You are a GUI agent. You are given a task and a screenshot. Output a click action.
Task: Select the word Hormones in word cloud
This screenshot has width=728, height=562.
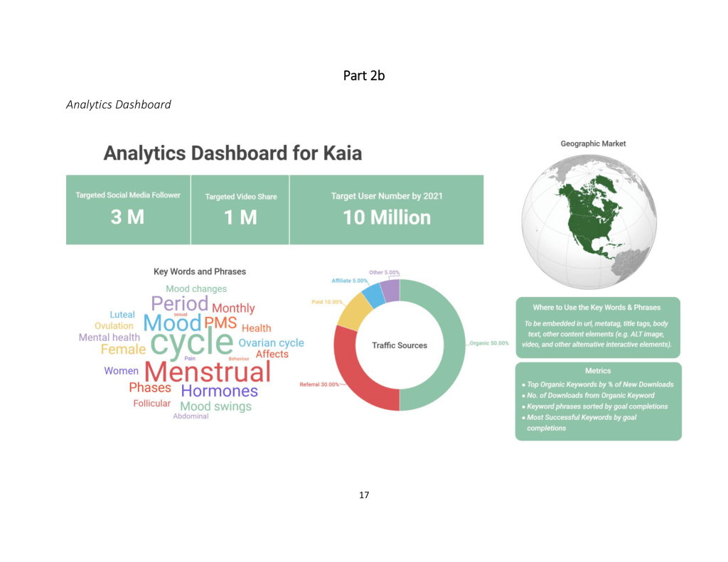[x=219, y=391]
